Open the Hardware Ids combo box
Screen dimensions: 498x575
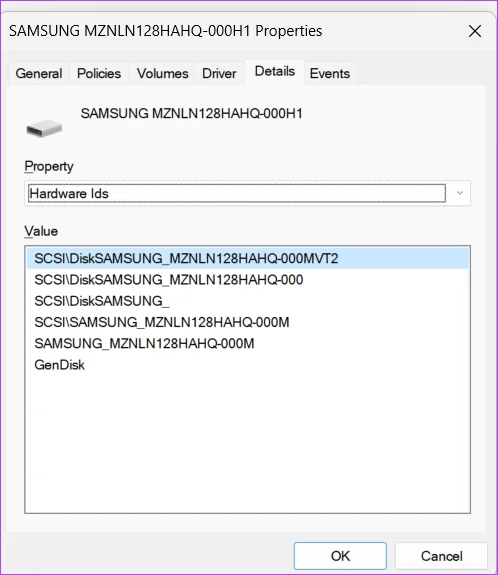[x=247, y=193]
